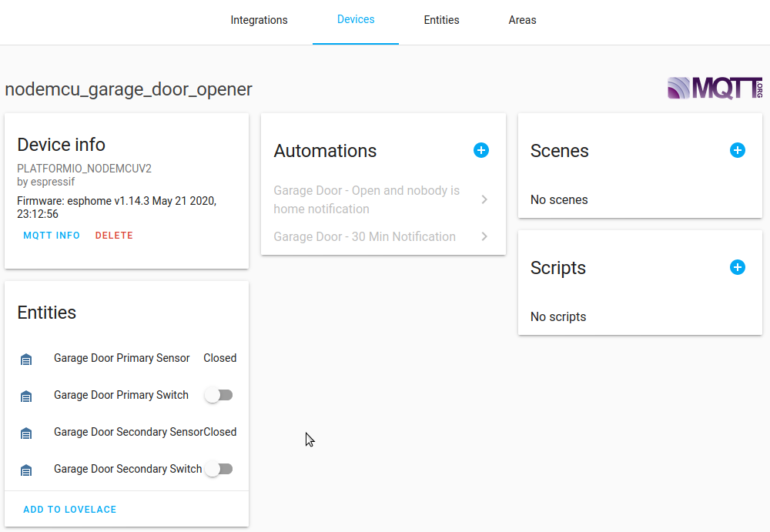Click the Garage Door Primary Sensor icon
This screenshot has height=532, width=770.
tap(26, 359)
